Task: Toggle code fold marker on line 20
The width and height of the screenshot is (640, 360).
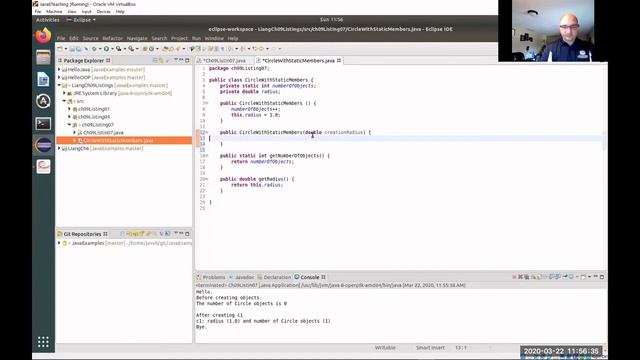Action: (x=207, y=179)
